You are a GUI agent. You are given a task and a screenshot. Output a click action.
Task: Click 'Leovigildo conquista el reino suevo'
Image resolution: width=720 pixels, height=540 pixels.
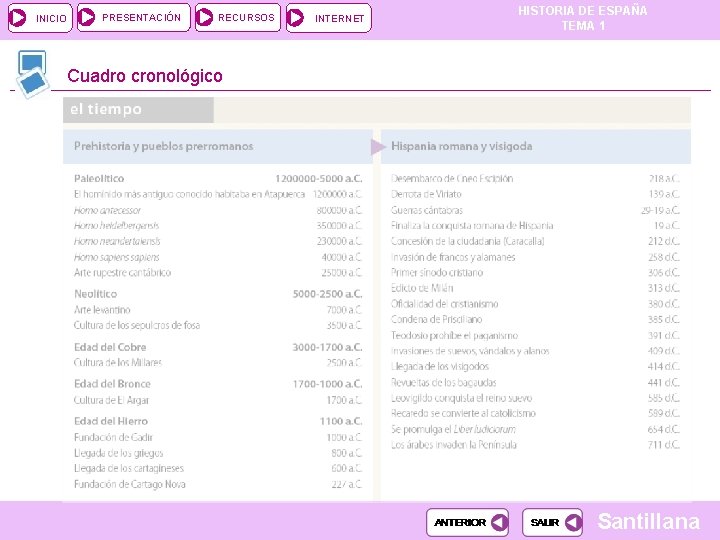tap(461, 398)
